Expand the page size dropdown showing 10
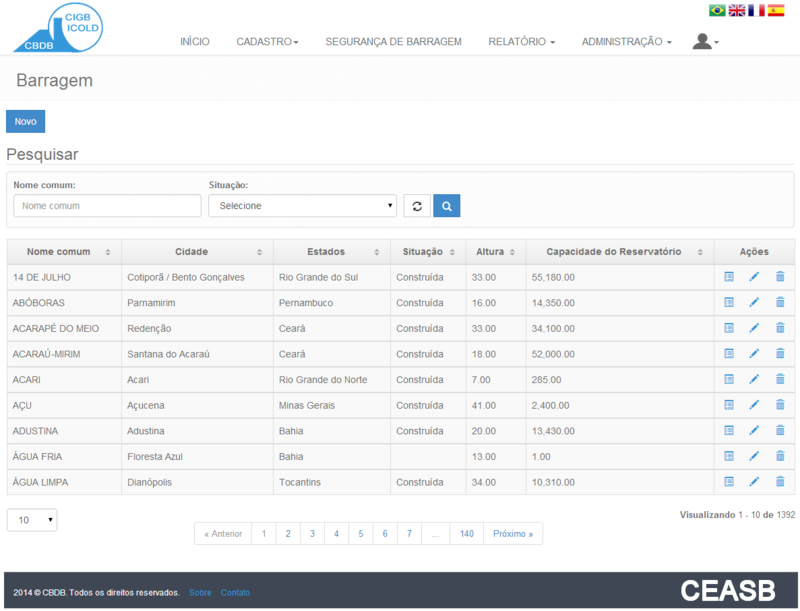This screenshot has width=800, height=611. 32,520
